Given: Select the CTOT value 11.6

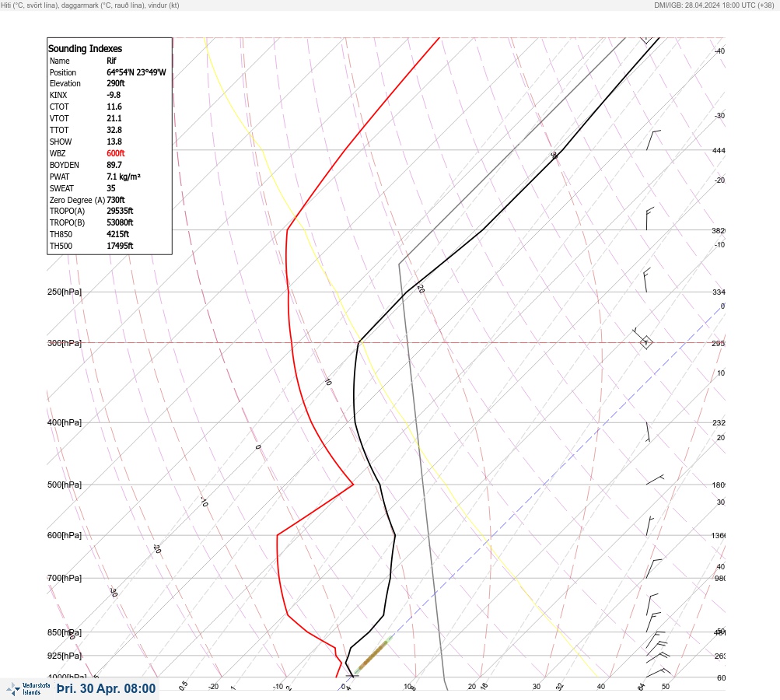Looking at the screenshot, I should 114,107.
